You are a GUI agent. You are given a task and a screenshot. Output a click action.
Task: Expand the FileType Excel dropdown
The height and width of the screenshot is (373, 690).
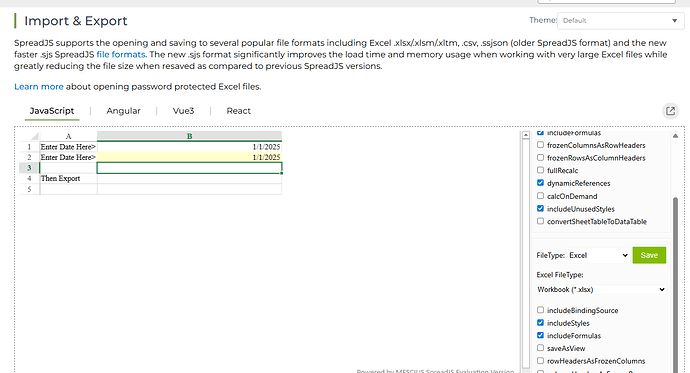(x=598, y=255)
